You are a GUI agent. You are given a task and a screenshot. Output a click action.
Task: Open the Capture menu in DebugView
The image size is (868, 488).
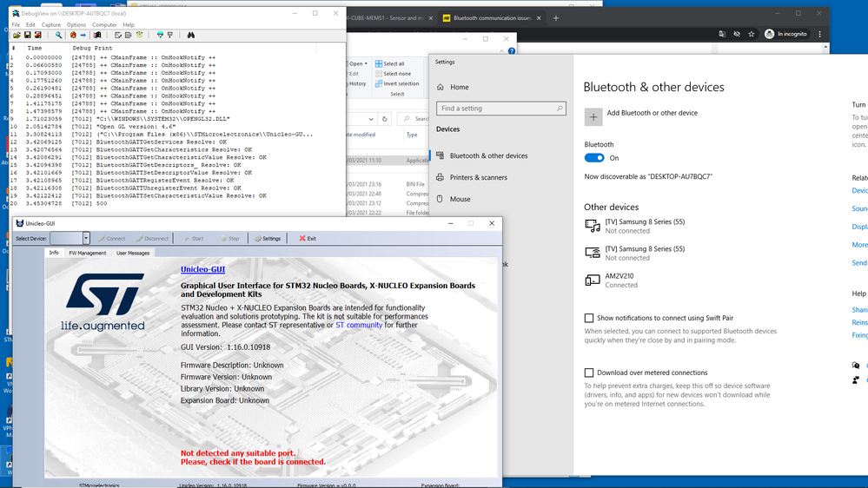coord(51,25)
